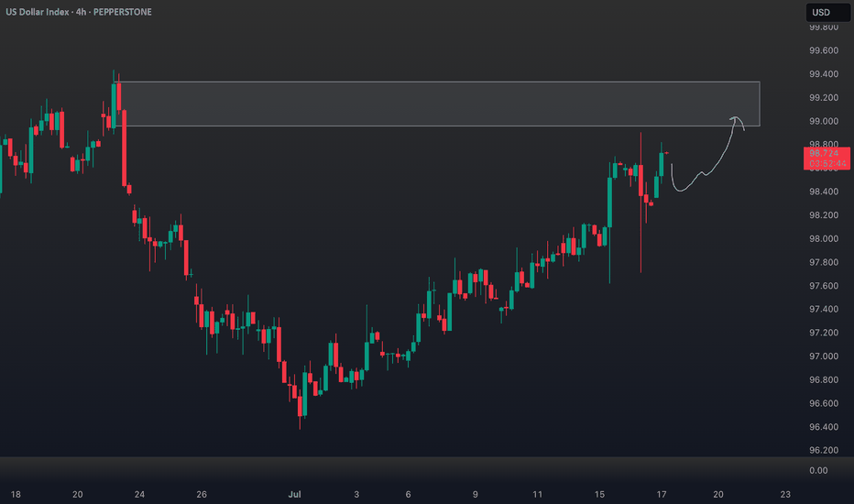Screen dimensions: 854x504
Task: Click the 96.200 price axis label
Action: [824, 450]
